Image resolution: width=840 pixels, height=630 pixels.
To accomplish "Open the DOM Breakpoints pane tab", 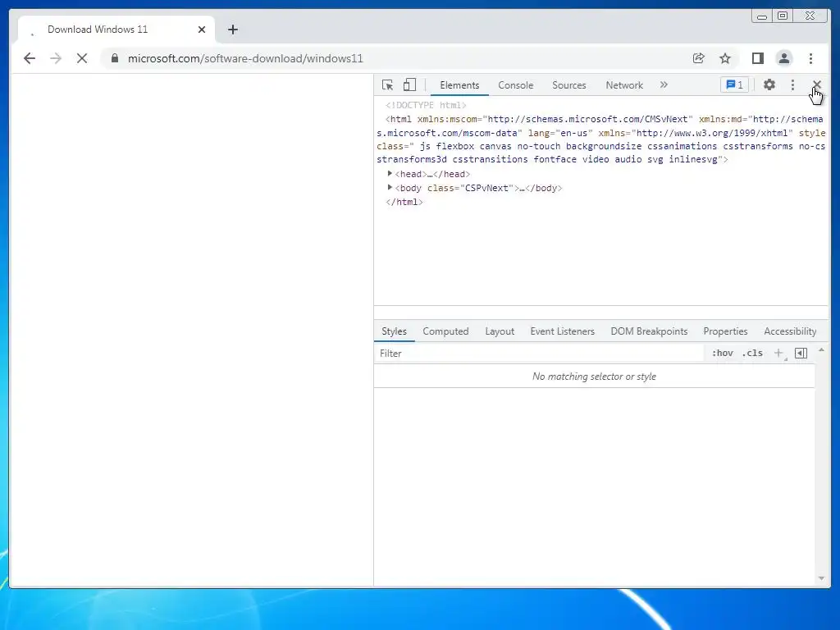I will coord(650,331).
